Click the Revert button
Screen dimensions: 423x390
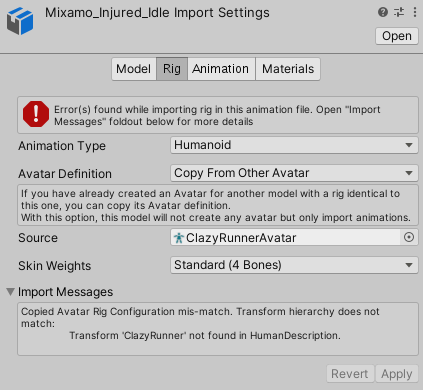(x=350, y=374)
